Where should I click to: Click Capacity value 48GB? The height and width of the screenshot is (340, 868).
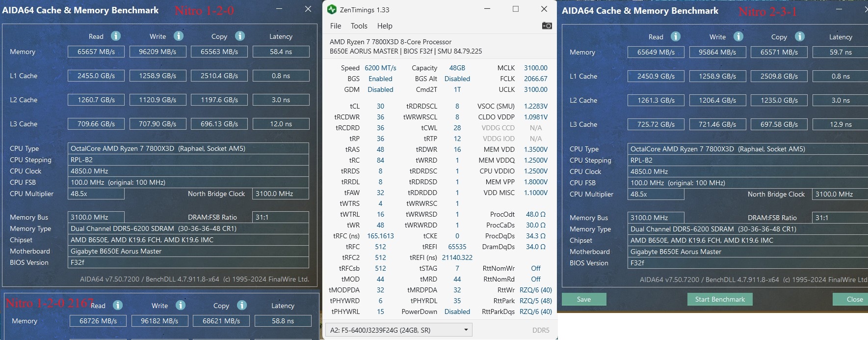point(457,68)
